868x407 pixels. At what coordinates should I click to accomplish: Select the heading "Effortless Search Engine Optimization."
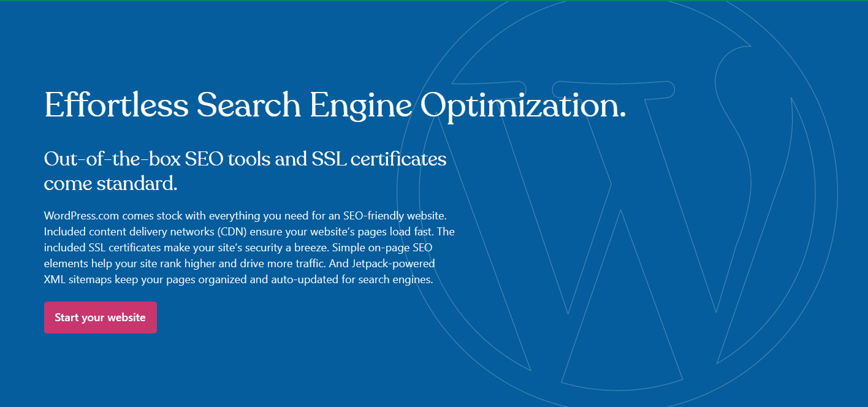(x=335, y=105)
